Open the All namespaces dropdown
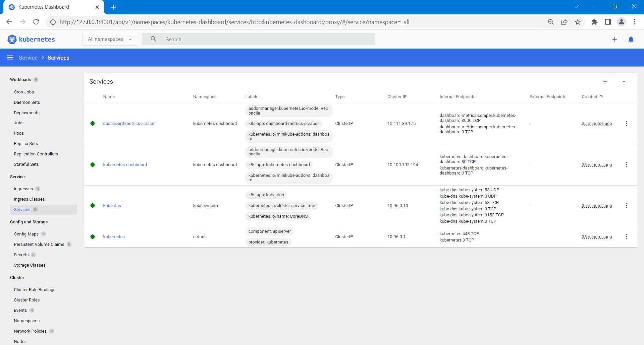644x345 pixels. [110, 39]
